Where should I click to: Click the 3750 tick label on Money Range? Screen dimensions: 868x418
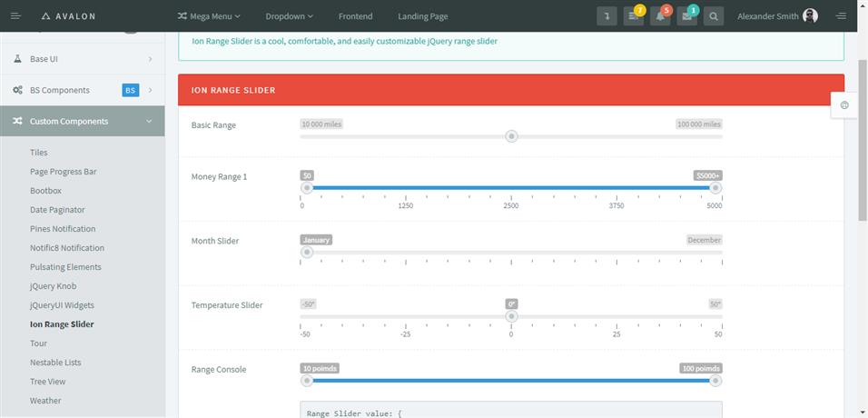pos(616,205)
